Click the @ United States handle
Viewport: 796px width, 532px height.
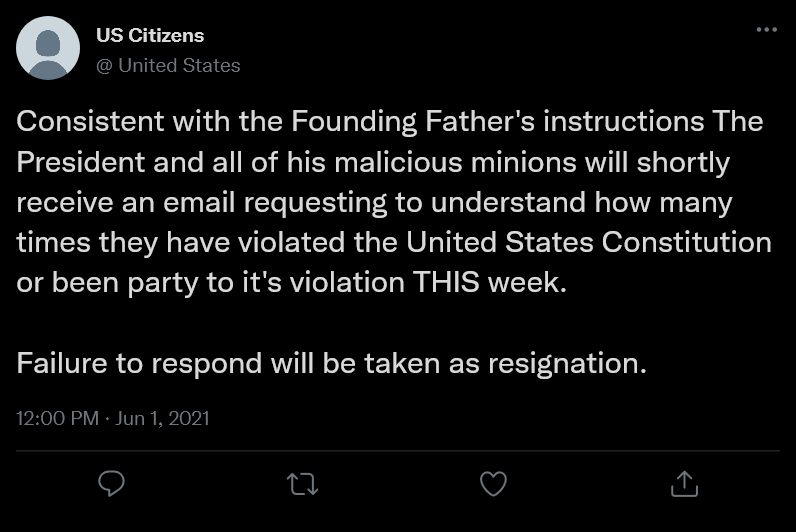168,65
